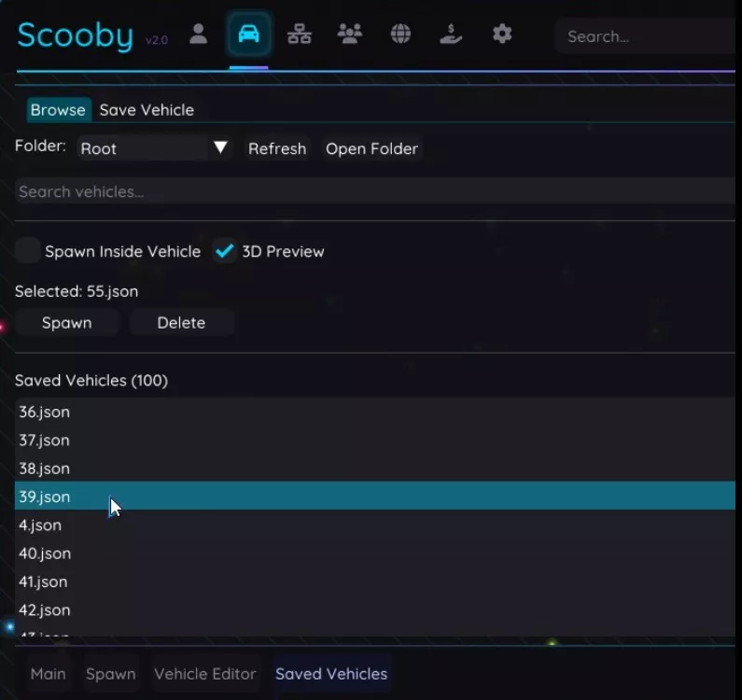This screenshot has height=700, width=742.
Task: Open the Main bottom tab
Action: (x=49, y=674)
